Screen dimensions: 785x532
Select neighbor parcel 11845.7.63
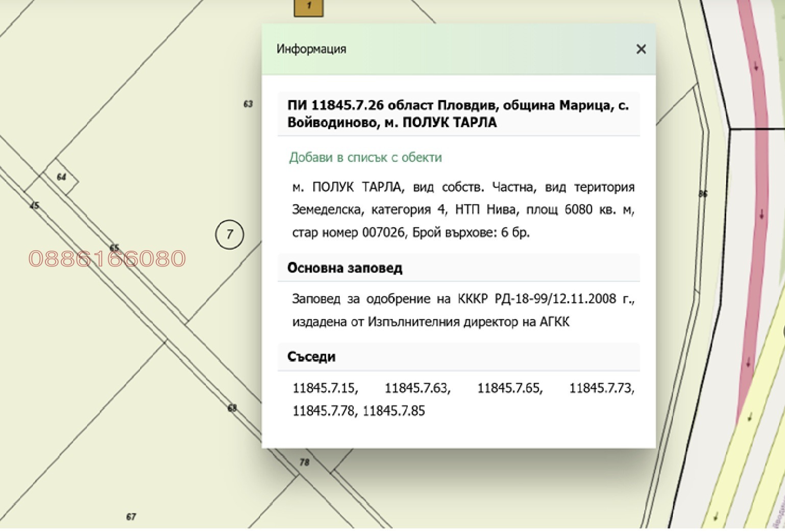click(418, 388)
